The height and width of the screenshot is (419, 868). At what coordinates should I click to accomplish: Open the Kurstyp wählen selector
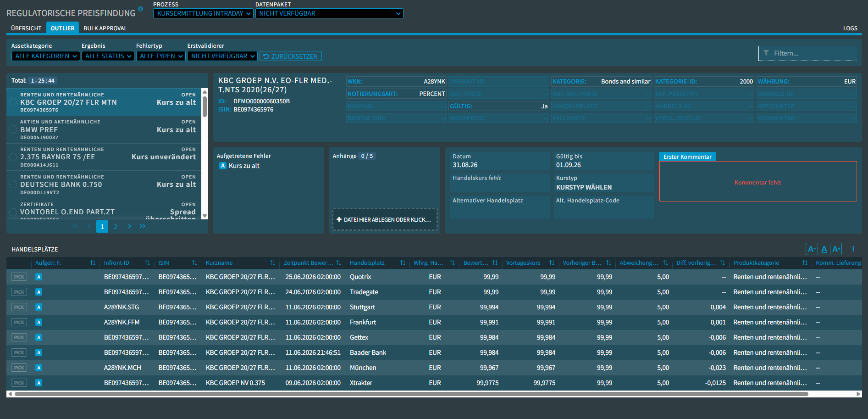603,183
